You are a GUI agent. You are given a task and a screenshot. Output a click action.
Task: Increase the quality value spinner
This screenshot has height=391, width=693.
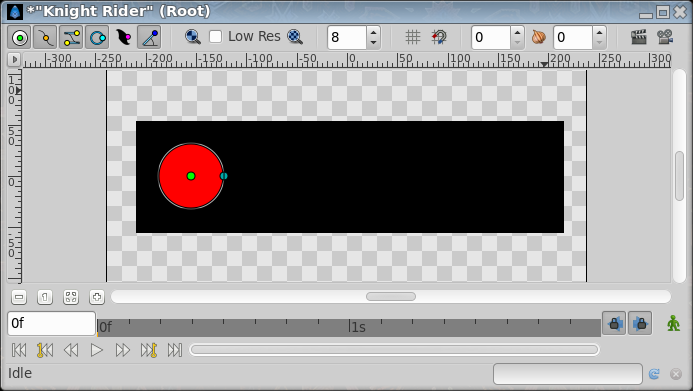tap(373, 32)
